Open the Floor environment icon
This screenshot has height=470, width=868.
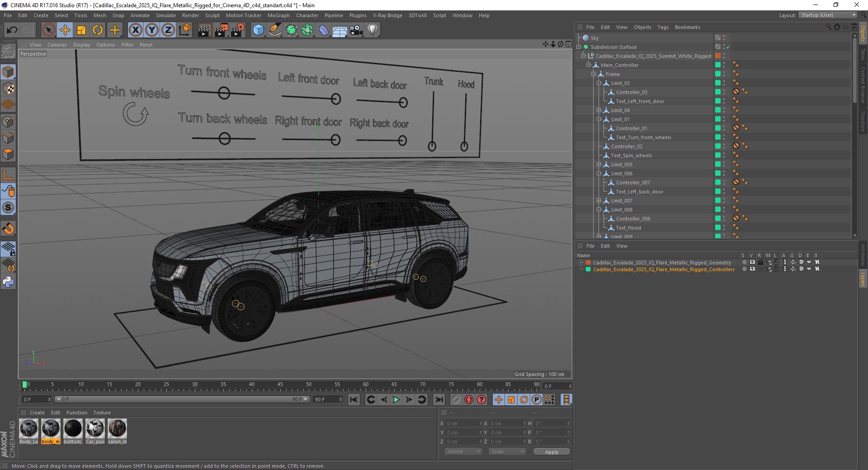[x=340, y=30]
